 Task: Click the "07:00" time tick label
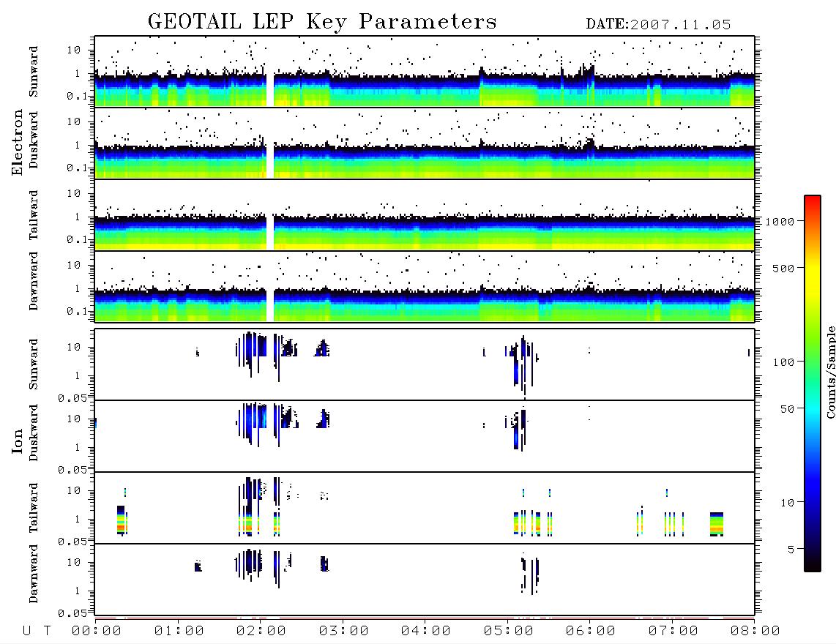click(673, 632)
